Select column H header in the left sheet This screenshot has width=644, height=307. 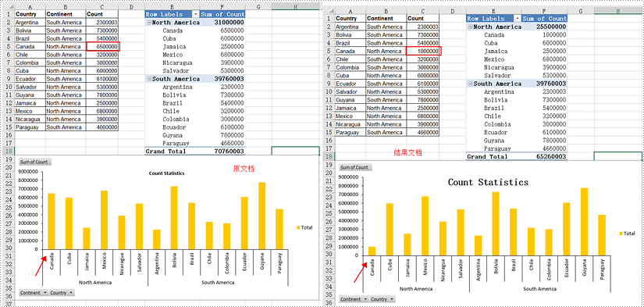[295, 6]
